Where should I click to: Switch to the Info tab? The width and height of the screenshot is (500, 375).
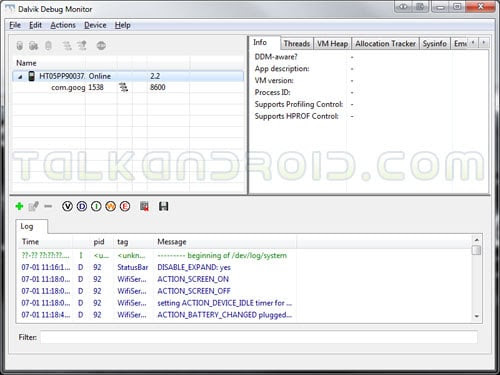click(x=265, y=43)
